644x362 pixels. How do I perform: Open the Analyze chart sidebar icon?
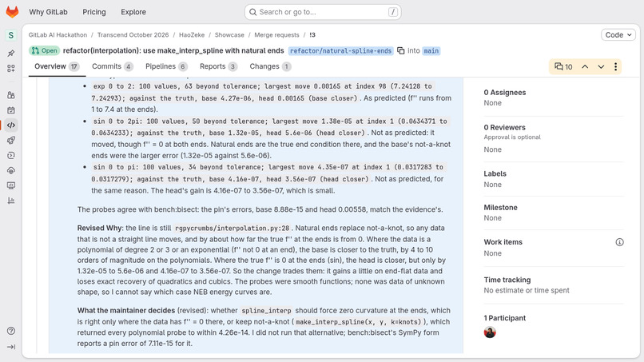pos(11,201)
